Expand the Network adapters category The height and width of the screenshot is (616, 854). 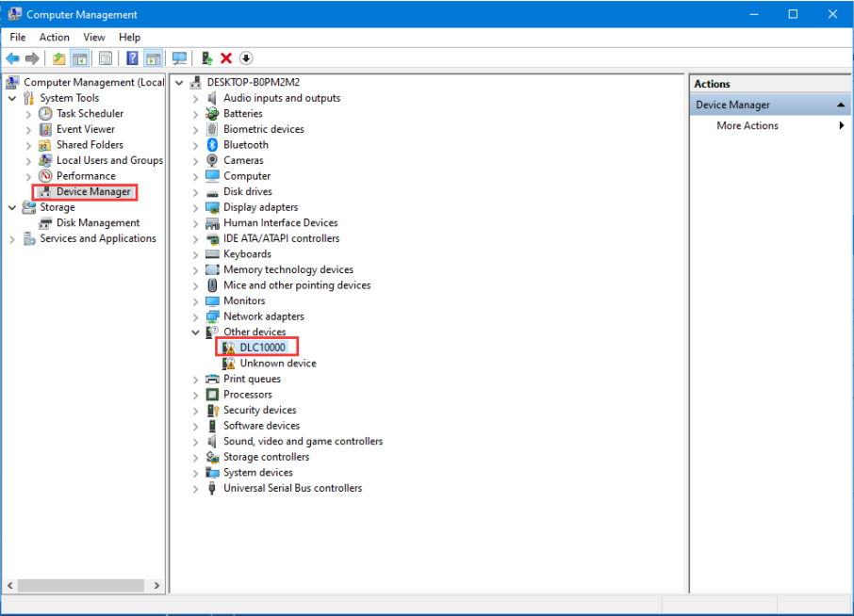point(195,316)
